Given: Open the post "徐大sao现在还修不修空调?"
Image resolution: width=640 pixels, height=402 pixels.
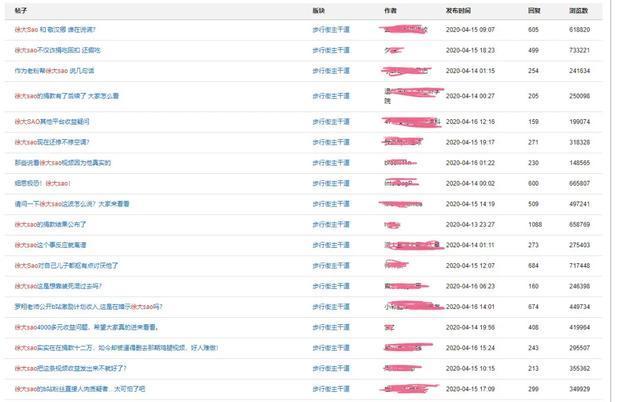Looking at the screenshot, I should (x=55, y=142).
